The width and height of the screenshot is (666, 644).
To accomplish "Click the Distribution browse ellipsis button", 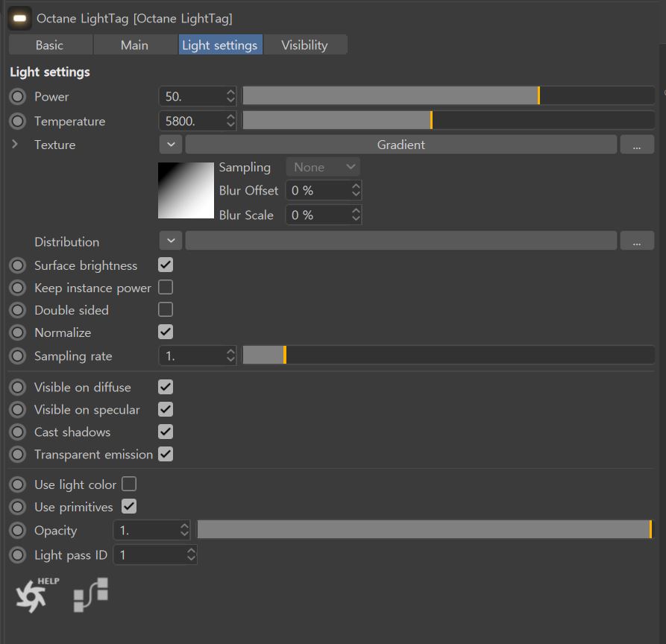I will pos(636,241).
